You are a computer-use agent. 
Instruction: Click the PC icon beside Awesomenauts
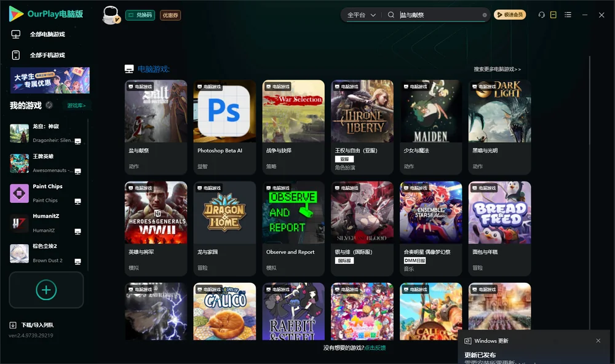[x=77, y=172]
